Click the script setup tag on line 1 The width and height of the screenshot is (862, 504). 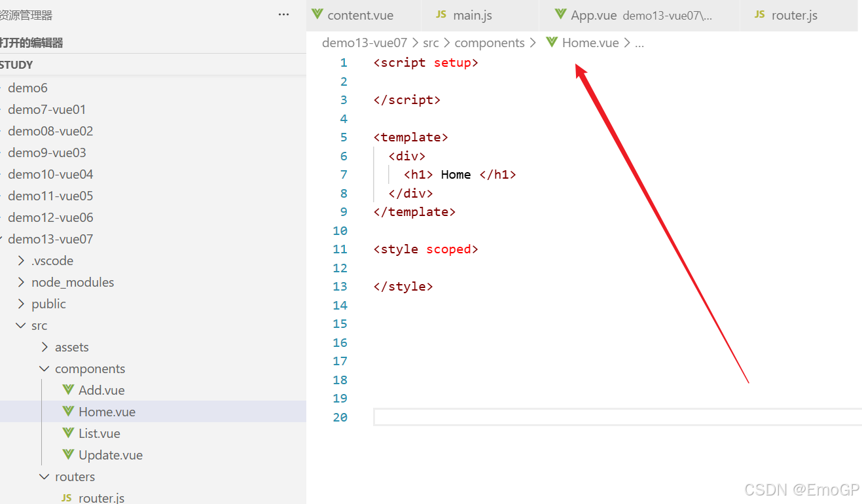[426, 63]
